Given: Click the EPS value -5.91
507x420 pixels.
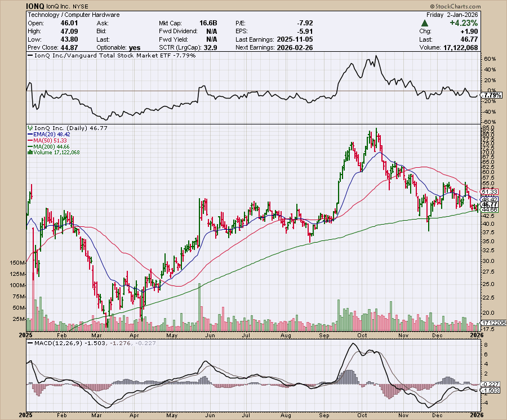Looking at the screenshot, I should 305,32.
